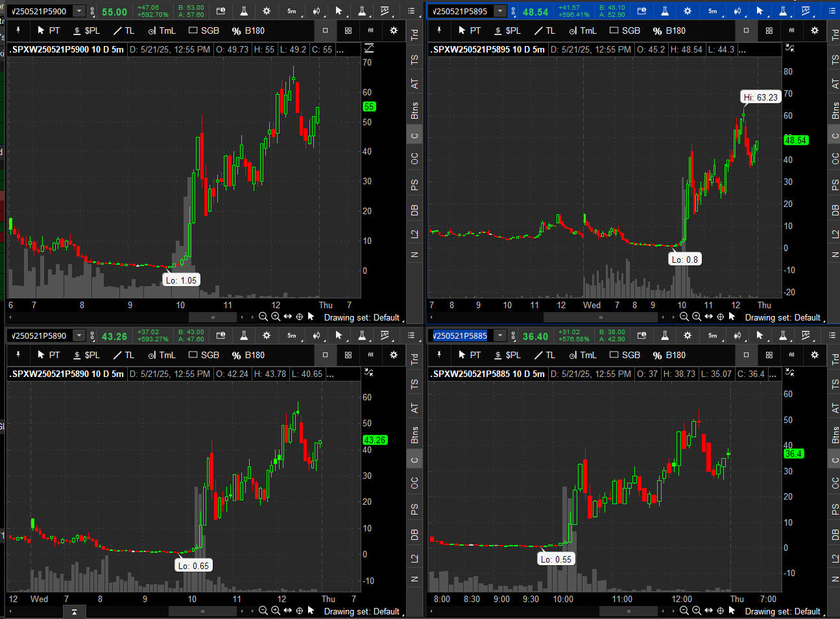Click the TmL button in P5885 drawing toolbar

click(582, 355)
